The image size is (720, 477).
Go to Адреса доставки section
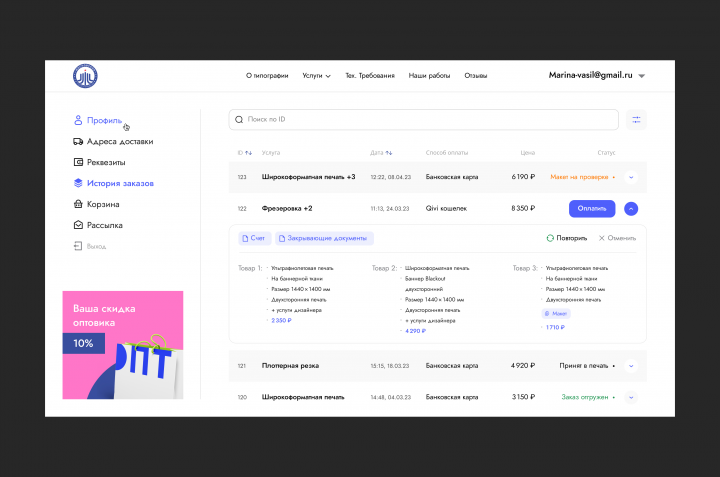click(x=120, y=141)
